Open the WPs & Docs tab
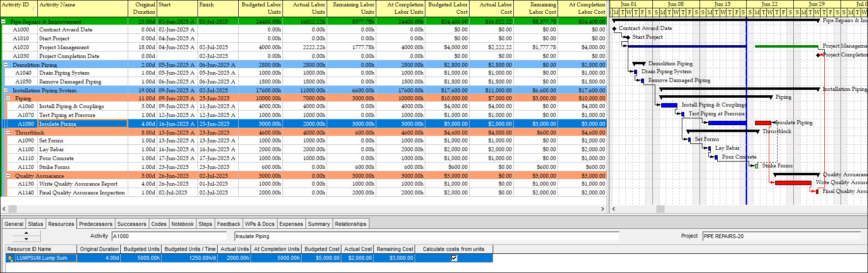 tap(260, 224)
